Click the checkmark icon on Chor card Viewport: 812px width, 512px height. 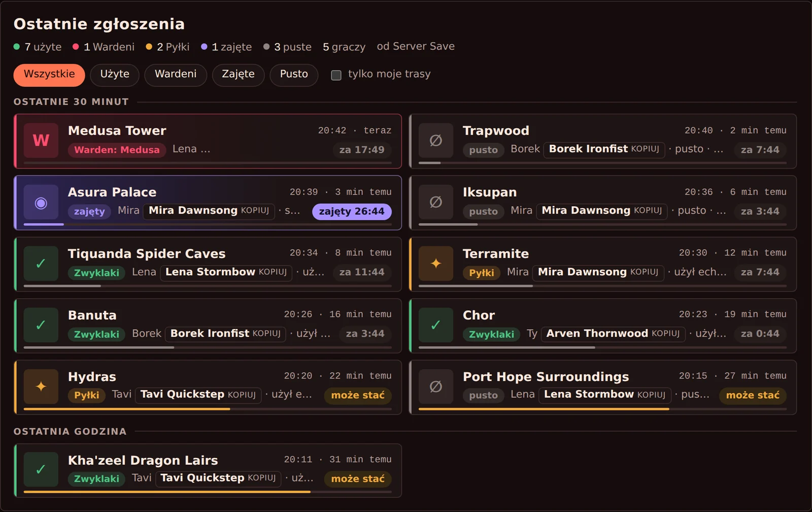click(436, 325)
